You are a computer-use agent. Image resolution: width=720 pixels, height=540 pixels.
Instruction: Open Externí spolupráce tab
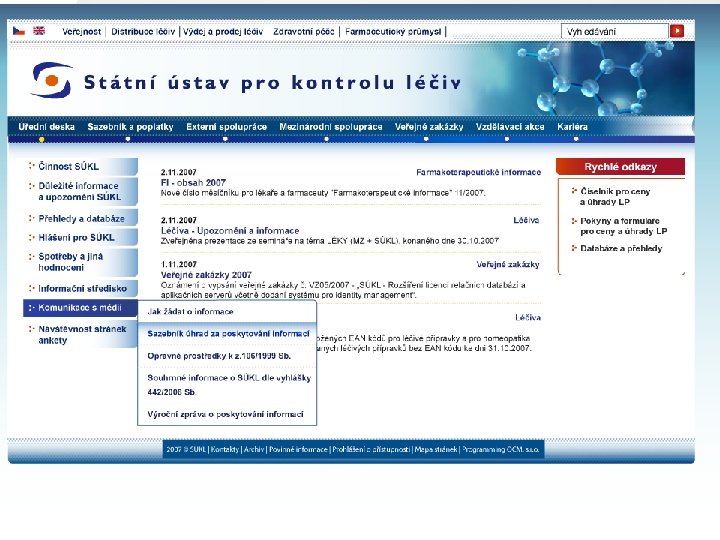226,127
